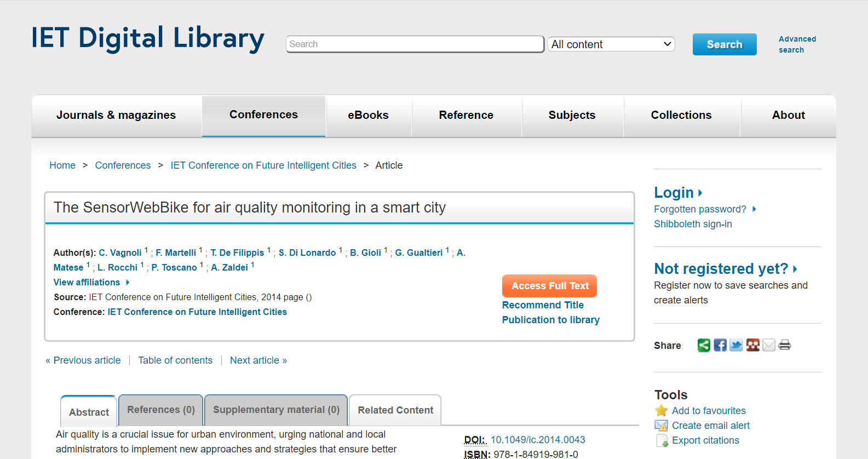
Task: Click the export citations document icon
Action: (662, 441)
